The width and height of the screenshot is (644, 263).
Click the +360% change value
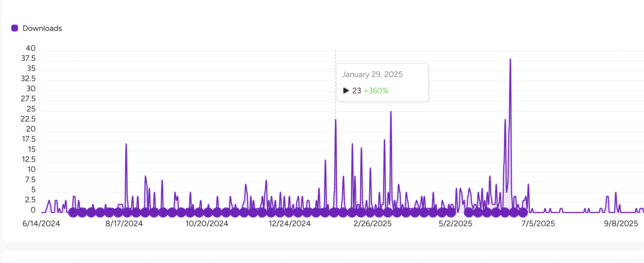tap(376, 91)
